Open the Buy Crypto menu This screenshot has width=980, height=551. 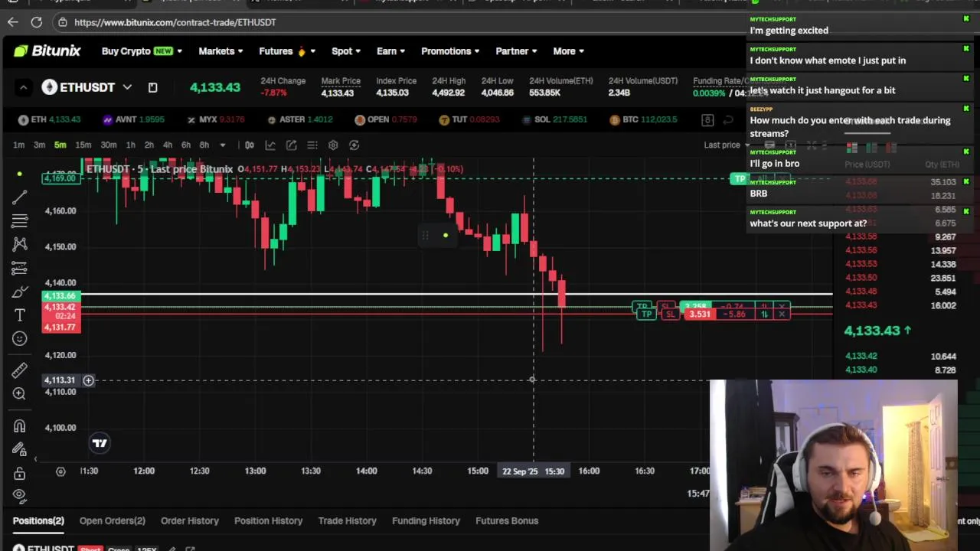pyautogui.click(x=142, y=51)
